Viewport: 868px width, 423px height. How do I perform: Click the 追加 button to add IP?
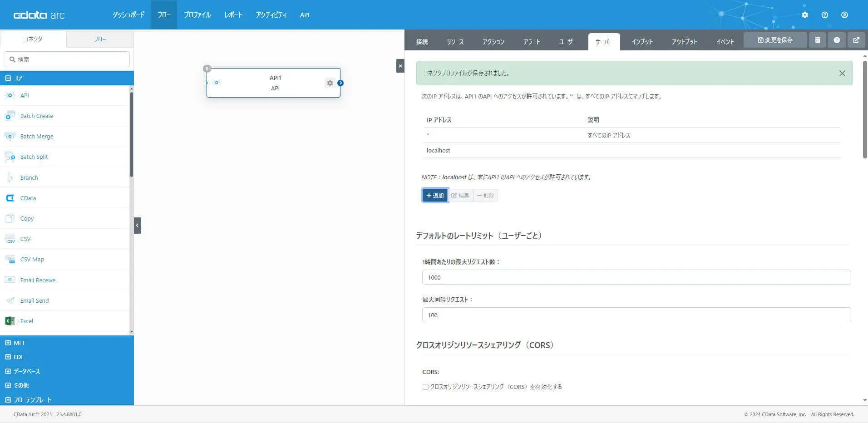[x=435, y=196]
